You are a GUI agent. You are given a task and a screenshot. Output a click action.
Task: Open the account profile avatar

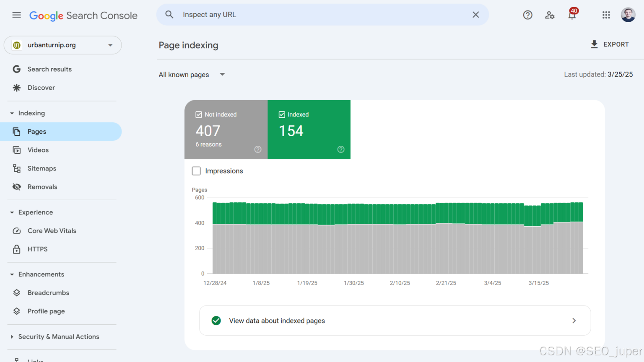coord(628,15)
